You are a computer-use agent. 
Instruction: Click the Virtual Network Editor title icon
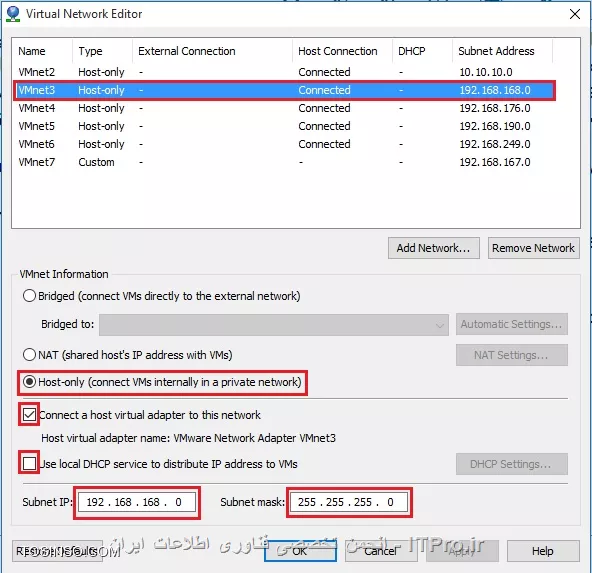point(13,14)
